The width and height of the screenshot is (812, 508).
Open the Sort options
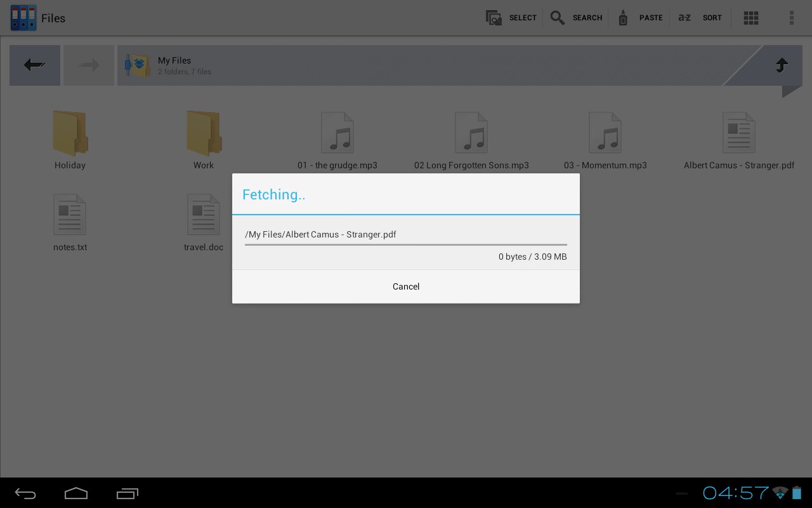(700, 18)
